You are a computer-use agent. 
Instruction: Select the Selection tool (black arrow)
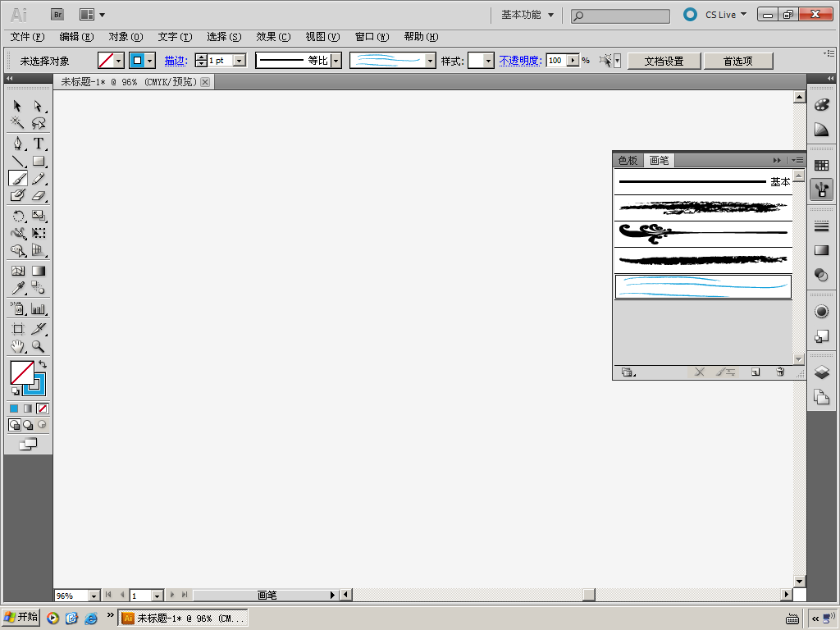click(x=17, y=106)
